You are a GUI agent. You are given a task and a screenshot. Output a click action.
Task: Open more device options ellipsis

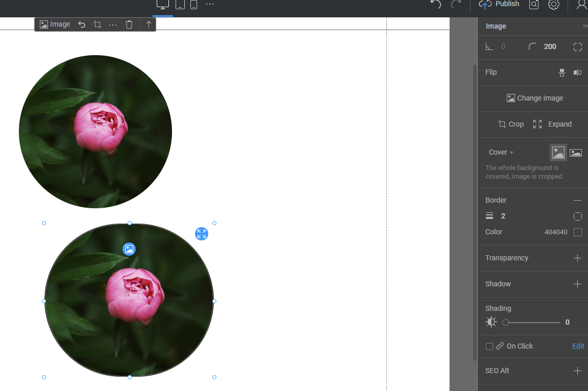210,4
